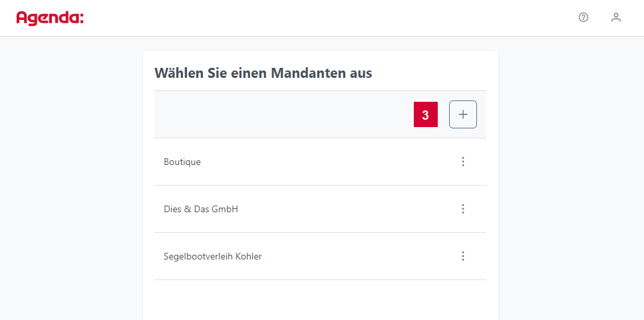
Task: Add a new Mandant with plus button
Action: [x=463, y=114]
